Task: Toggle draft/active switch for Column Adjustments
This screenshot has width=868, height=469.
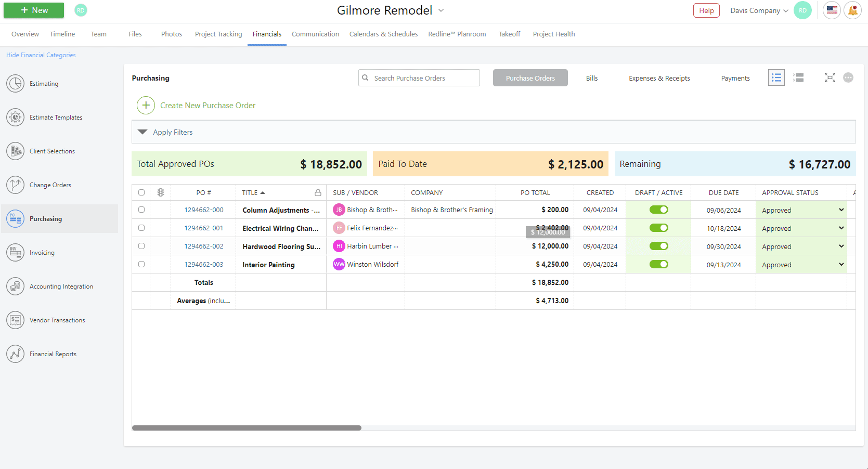Action: point(659,210)
